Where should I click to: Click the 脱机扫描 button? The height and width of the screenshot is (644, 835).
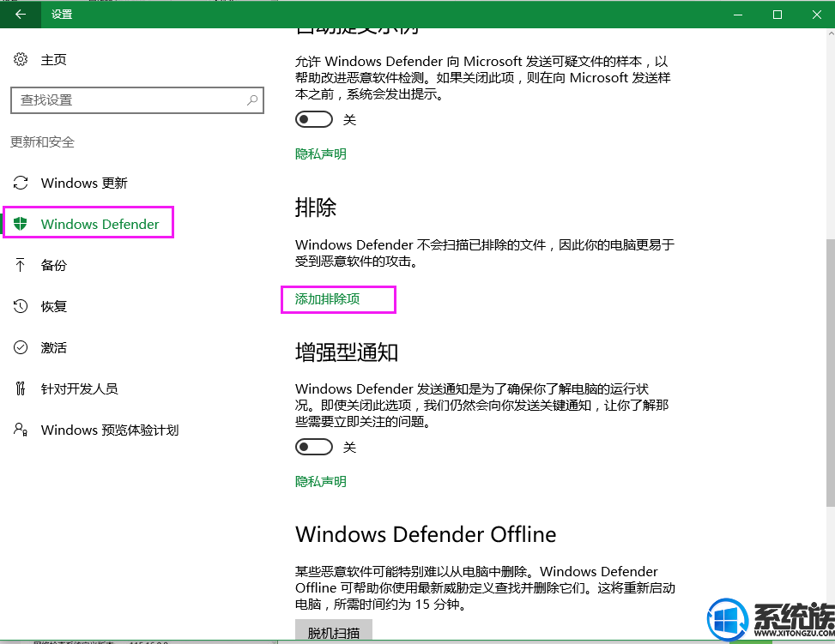pos(334,631)
